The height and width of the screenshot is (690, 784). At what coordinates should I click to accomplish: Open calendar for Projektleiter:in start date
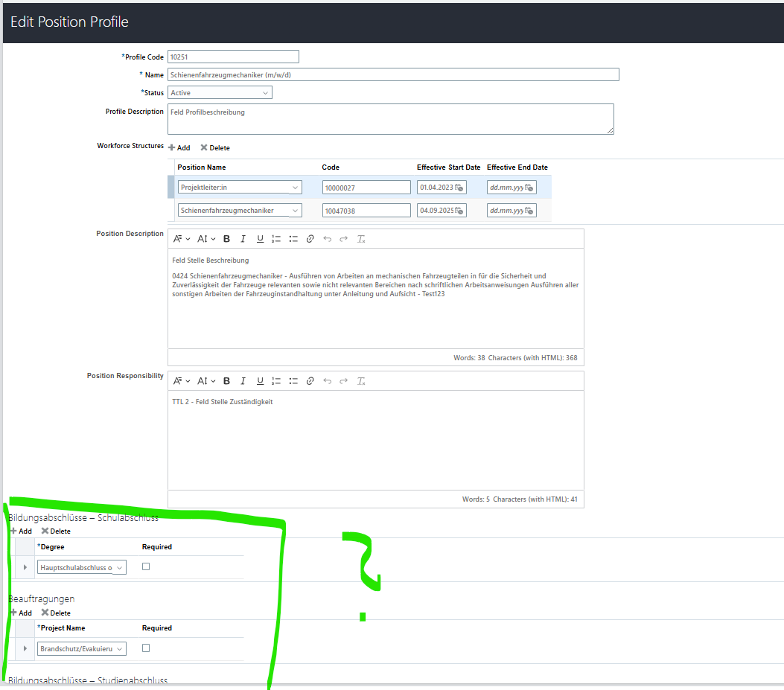[459, 188]
